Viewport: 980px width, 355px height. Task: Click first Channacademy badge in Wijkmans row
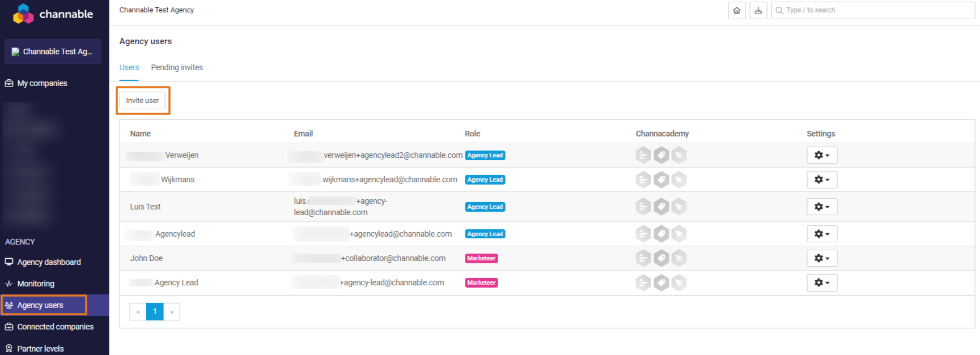click(x=643, y=179)
